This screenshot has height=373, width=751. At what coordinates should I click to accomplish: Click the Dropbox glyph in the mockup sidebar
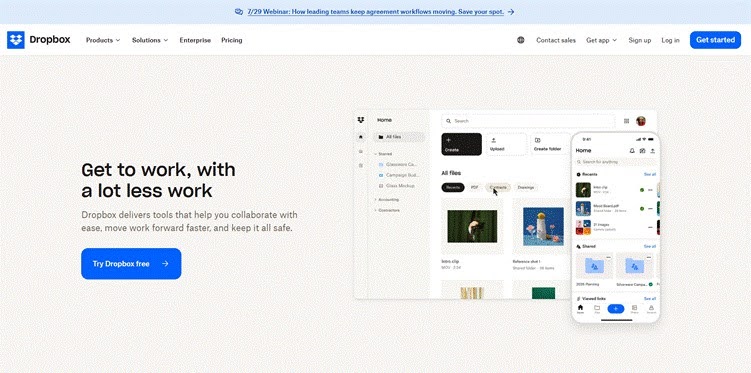(x=361, y=120)
